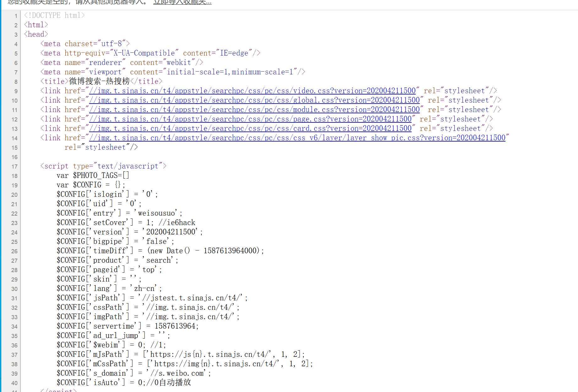Click the timeDiff value 1587613964000
The height and width of the screenshot is (392, 578).
[x=230, y=251]
